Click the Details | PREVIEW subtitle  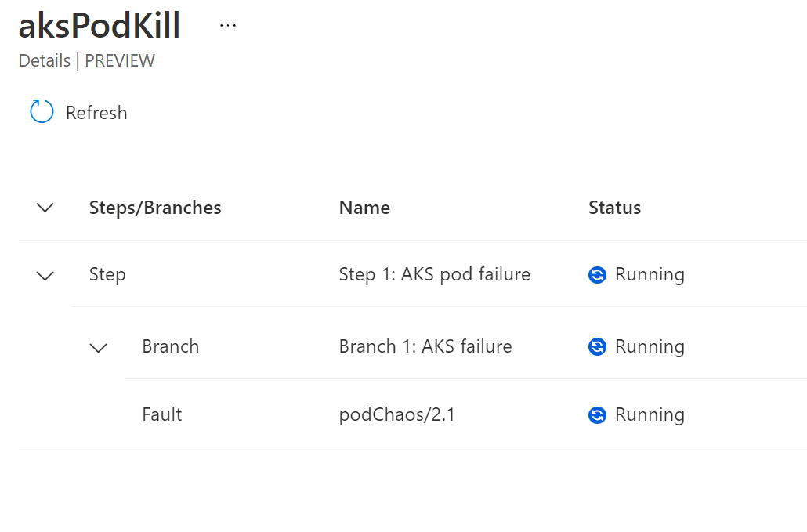86,60
